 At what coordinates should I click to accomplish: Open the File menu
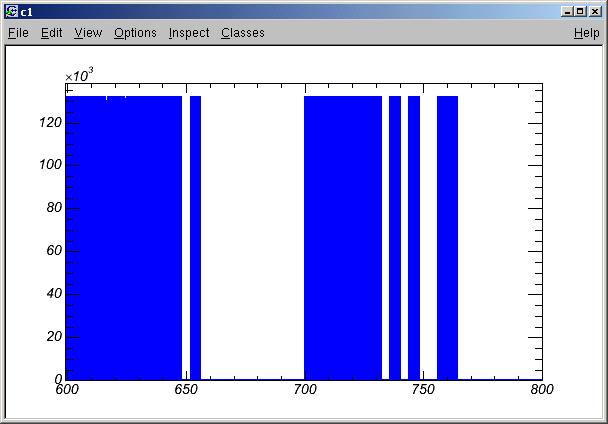(x=18, y=33)
